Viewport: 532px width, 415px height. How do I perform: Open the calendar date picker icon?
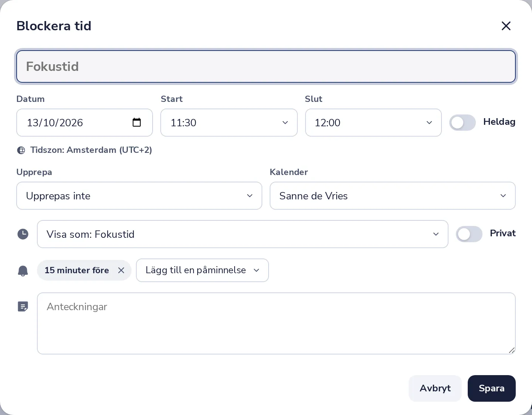[137, 122]
